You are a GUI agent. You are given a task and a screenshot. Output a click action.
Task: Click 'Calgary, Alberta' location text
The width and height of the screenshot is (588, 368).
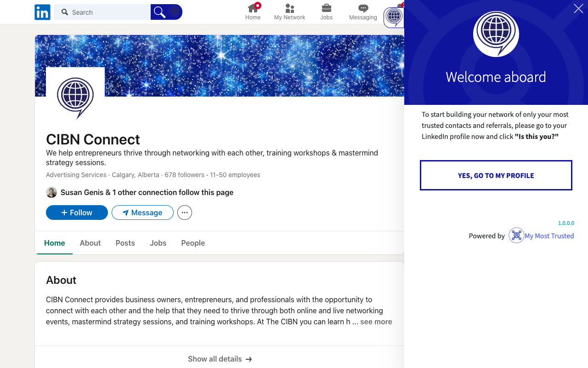pos(136,175)
